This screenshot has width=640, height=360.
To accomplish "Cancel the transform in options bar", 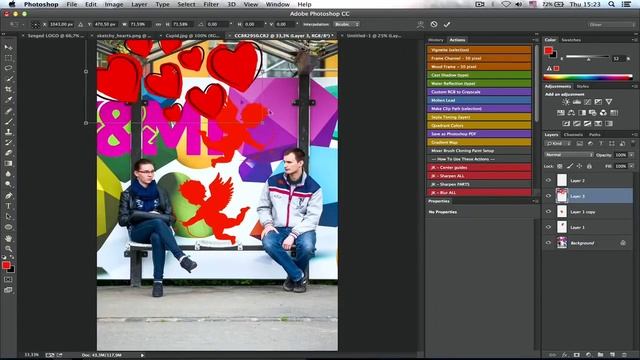I will click(434, 24).
